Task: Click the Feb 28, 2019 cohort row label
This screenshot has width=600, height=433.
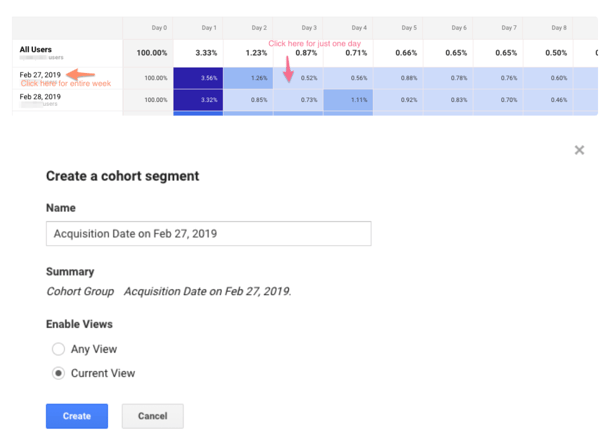Action: [x=40, y=96]
